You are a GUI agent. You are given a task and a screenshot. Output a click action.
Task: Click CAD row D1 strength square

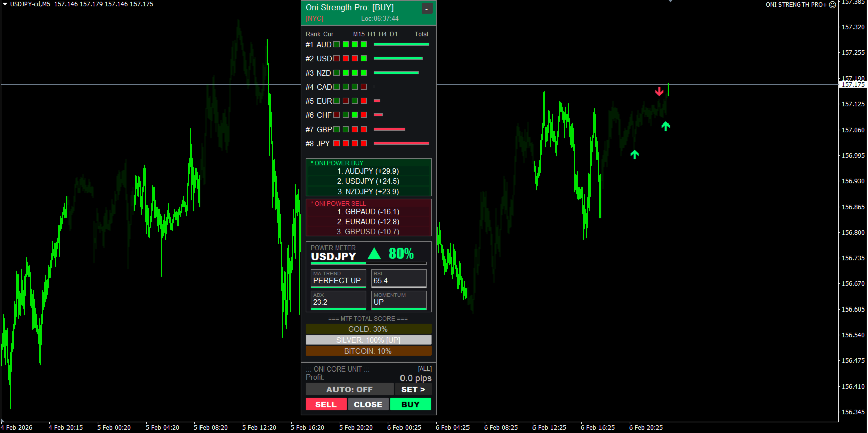point(364,87)
